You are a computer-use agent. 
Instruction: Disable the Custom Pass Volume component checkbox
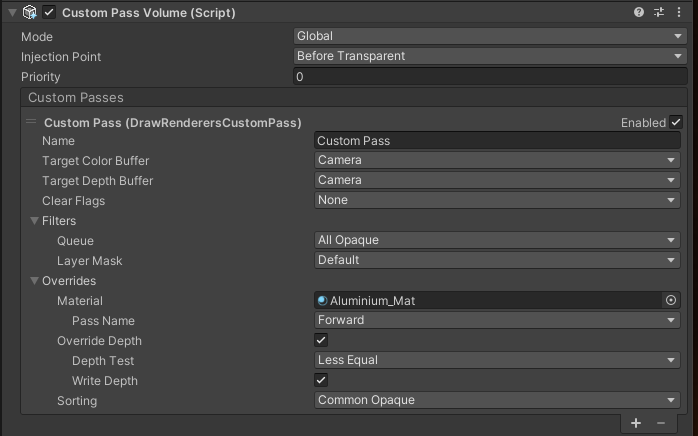tap(50, 13)
